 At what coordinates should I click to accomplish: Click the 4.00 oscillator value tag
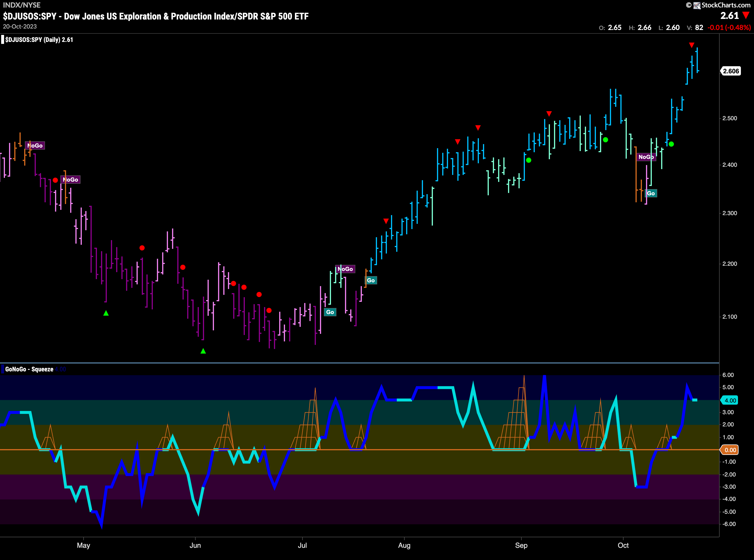pos(730,400)
